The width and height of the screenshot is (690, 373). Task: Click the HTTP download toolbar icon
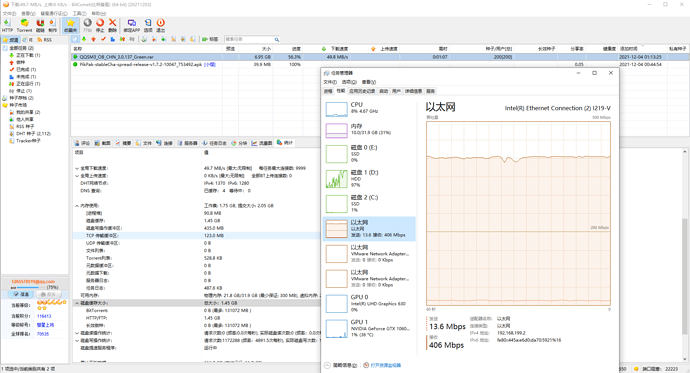7,25
